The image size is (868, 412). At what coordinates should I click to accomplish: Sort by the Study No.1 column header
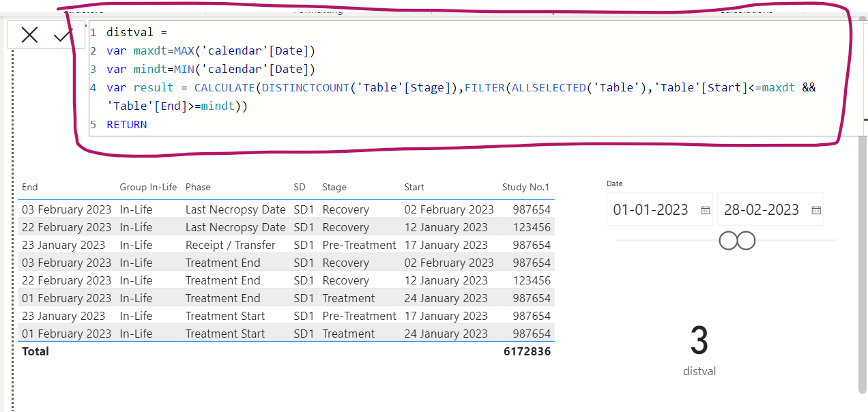point(525,187)
